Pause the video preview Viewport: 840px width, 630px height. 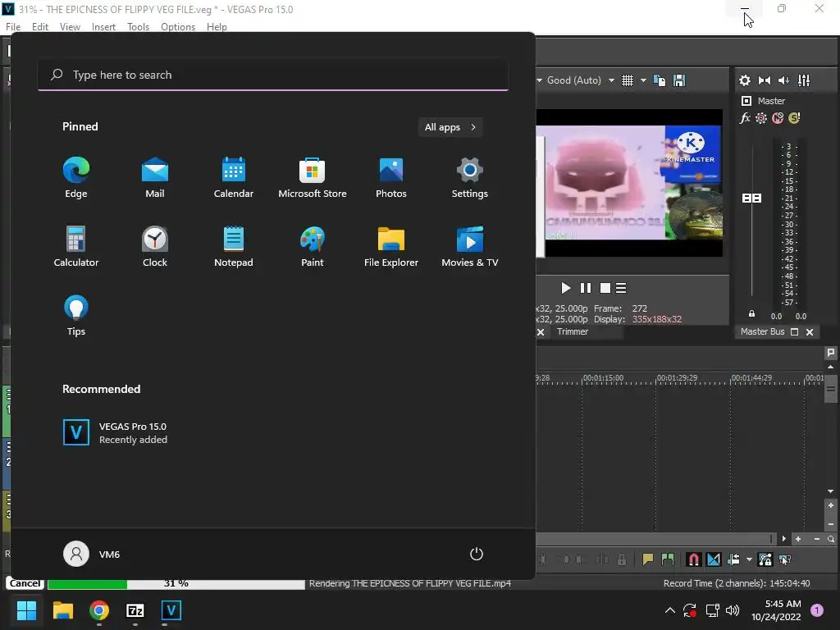(586, 288)
